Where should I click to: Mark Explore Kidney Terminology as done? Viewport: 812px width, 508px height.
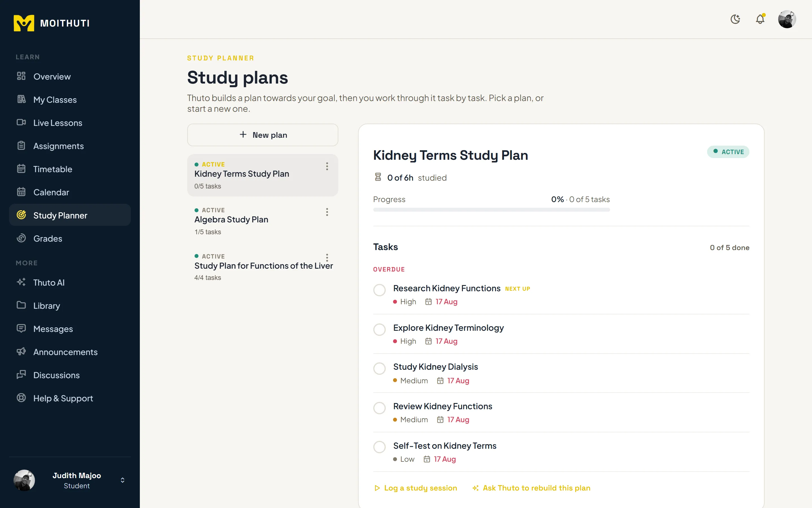379,329
